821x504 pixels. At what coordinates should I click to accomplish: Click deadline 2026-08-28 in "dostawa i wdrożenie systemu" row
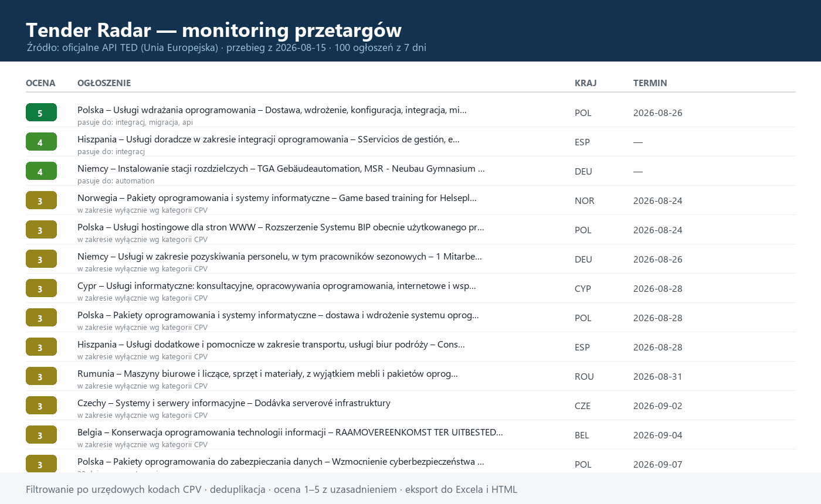click(657, 318)
